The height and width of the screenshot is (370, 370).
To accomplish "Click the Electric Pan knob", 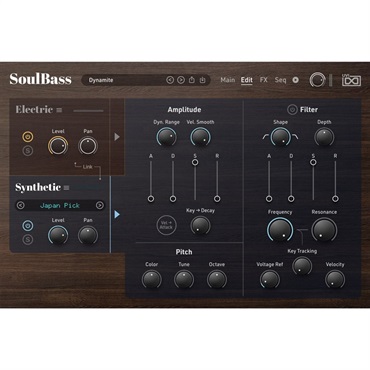I will pos(88,146).
